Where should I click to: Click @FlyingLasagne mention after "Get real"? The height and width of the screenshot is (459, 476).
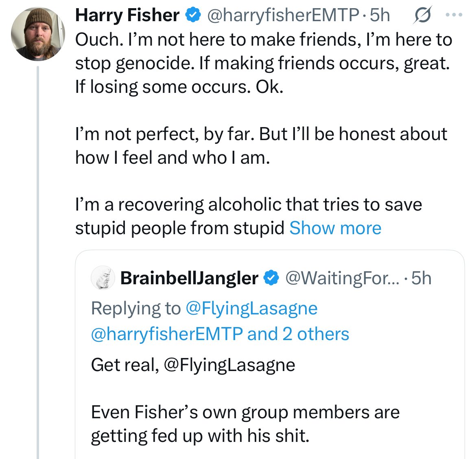(229, 365)
